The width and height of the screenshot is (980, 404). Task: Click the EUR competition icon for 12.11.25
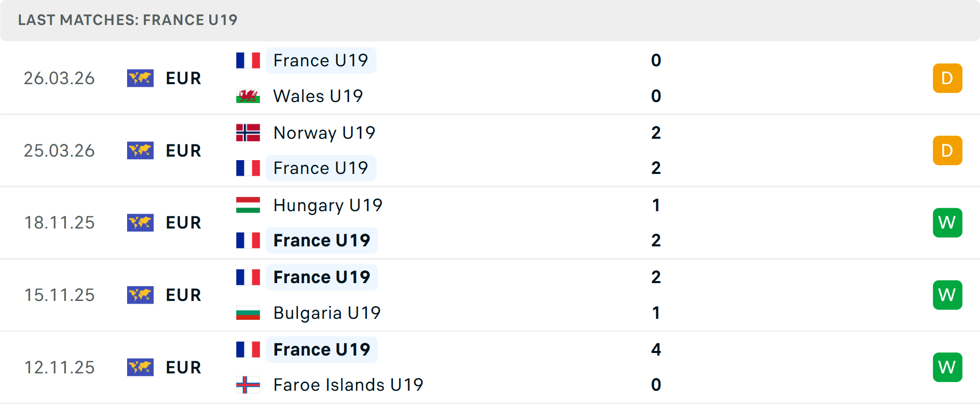[x=140, y=367]
